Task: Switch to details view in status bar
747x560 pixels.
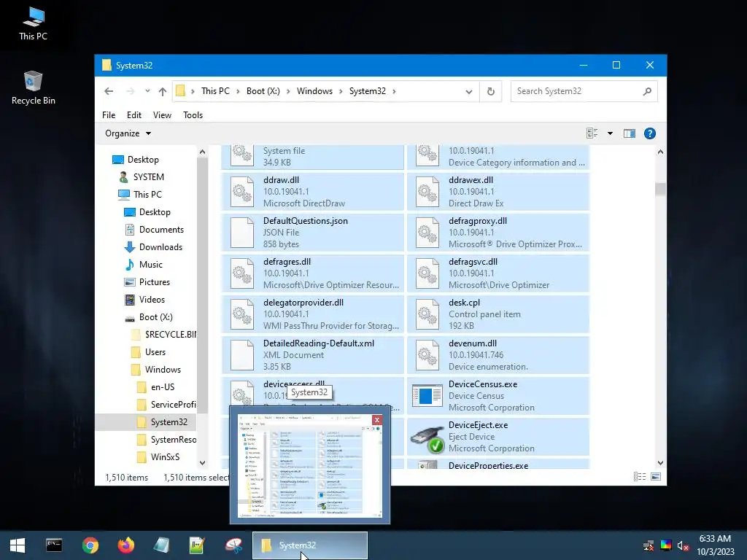Action: [x=640, y=477]
